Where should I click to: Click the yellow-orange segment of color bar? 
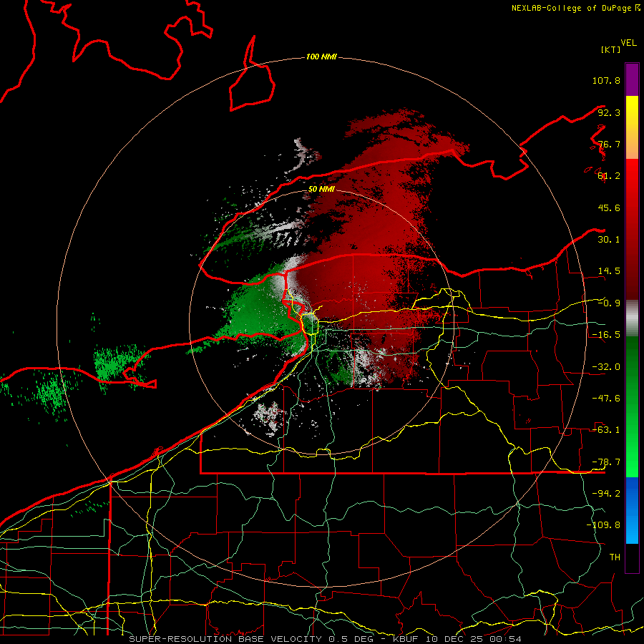pos(632,127)
